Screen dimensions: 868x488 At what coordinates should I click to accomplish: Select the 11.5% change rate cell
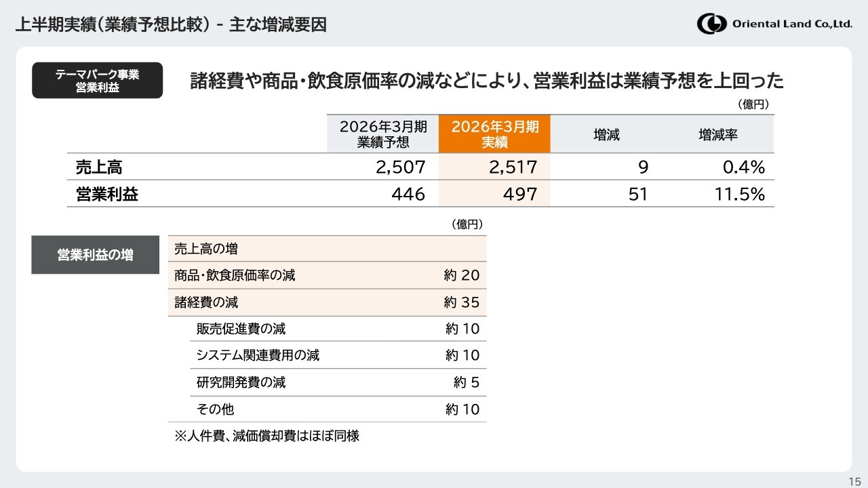pyautogui.click(x=739, y=195)
